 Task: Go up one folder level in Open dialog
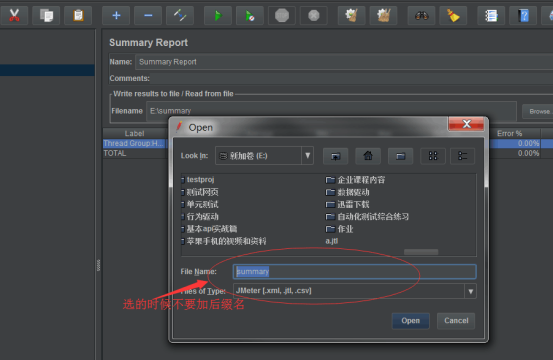coord(336,156)
